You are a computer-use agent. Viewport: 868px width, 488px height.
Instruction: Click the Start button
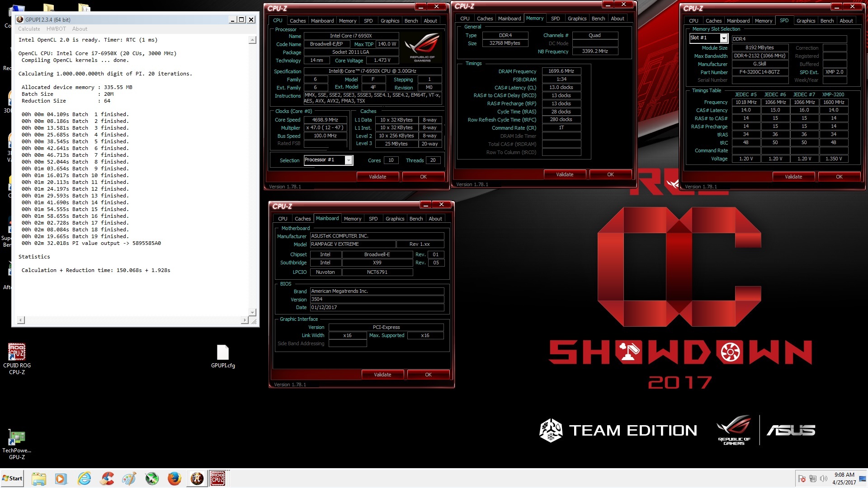[12, 479]
